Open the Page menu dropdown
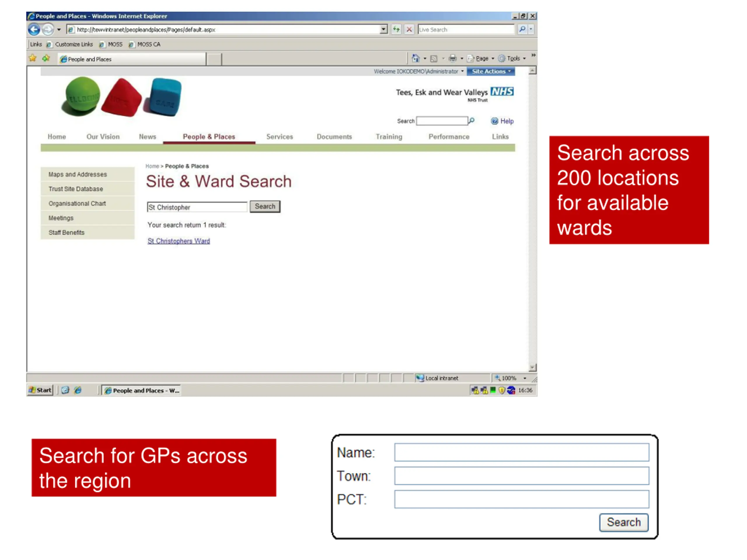 (x=481, y=59)
